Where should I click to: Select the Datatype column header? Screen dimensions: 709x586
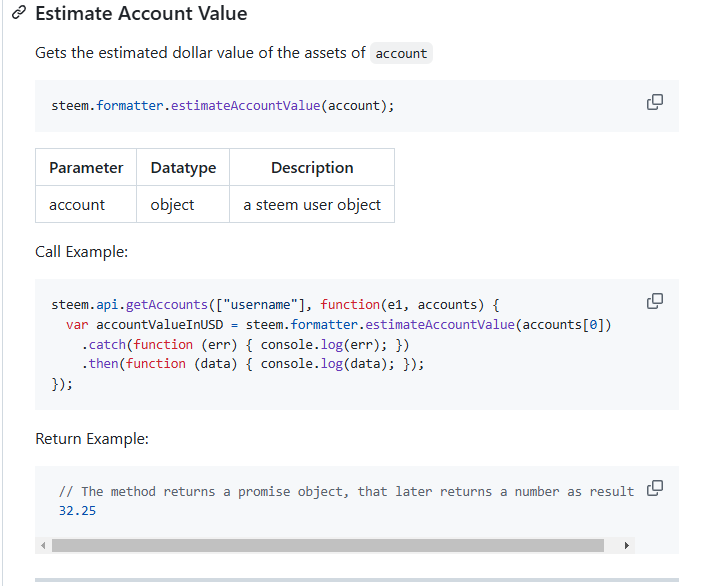[x=183, y=167]
